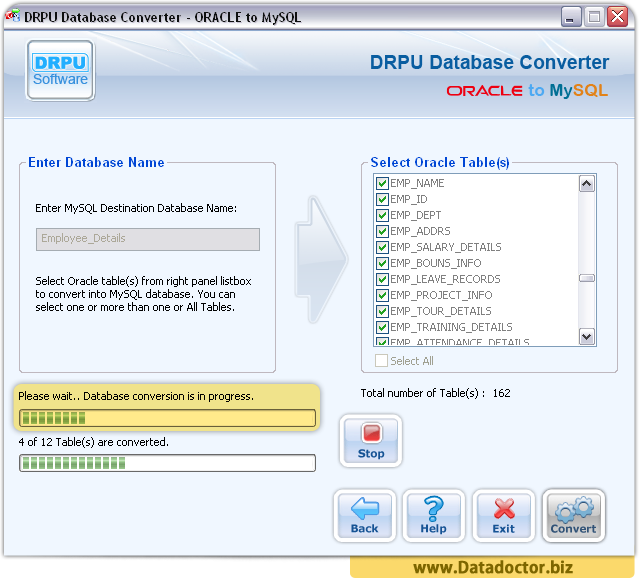639x578 pixels.
Task: Click the table list scrollbar thumb
Action: coord(586,278)
